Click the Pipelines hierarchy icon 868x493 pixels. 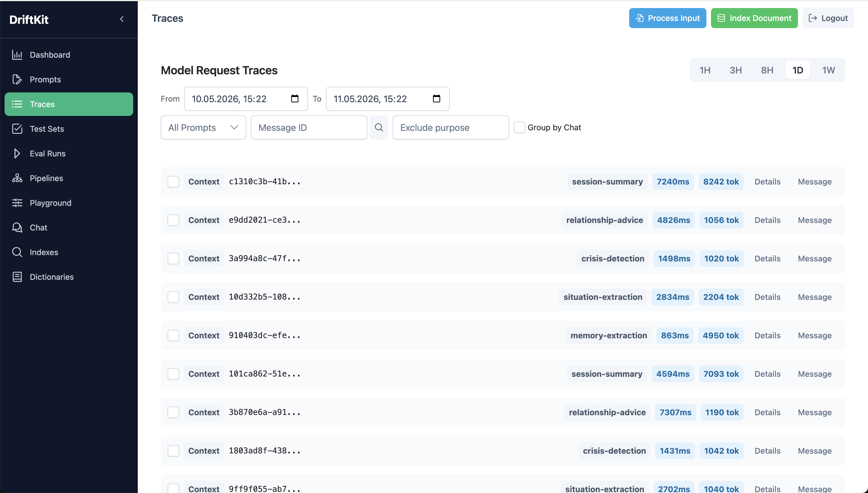click(17, 178)
